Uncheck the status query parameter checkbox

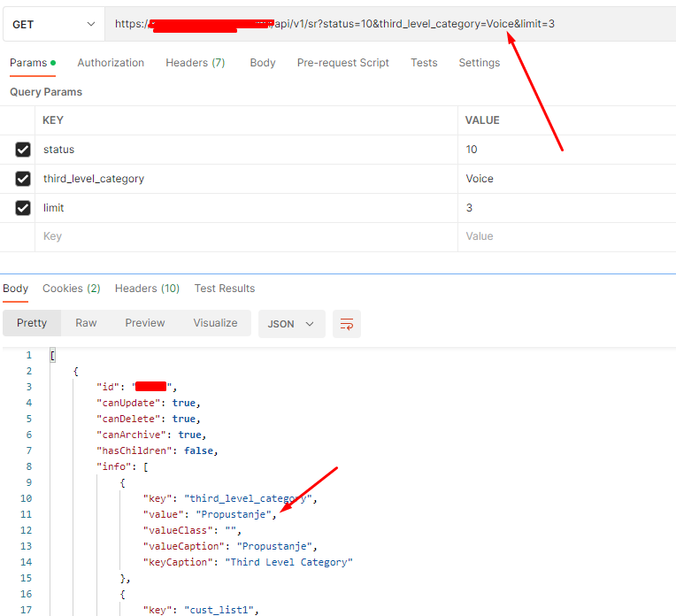pos(23,150)
